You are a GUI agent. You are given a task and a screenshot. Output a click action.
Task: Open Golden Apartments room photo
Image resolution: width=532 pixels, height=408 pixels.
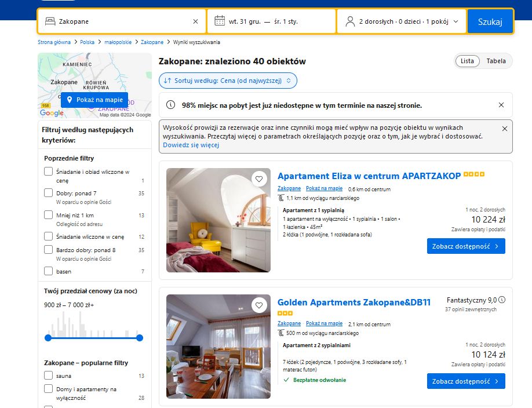[218, 346]
